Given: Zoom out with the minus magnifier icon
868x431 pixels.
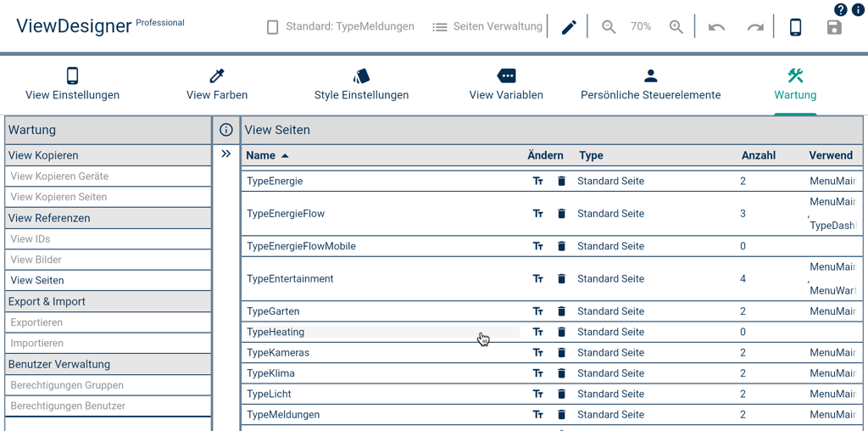Looking at the screenshot, I should point(609,27).
